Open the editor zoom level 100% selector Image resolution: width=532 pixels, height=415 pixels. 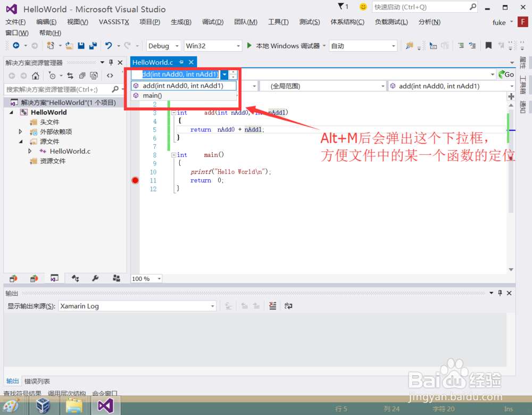[146, 278]
